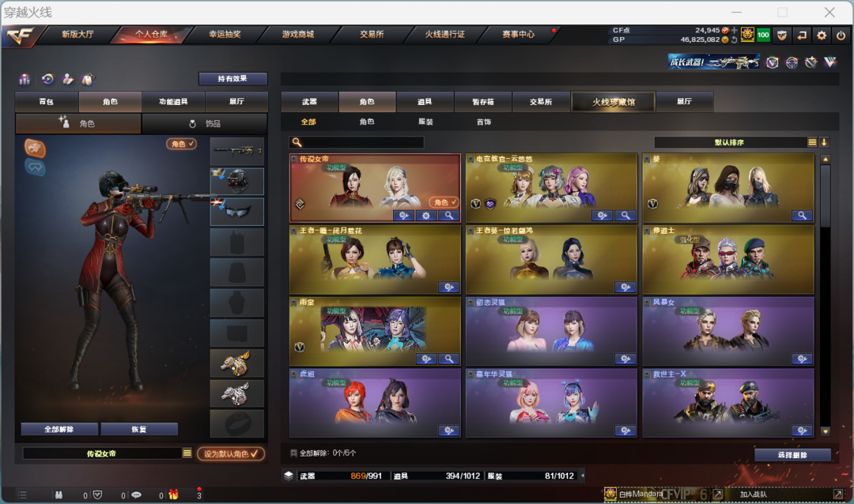Refresh the GP balance with the circular arrow
This screenshot has height=504, width=854.
tap(734, 39)
